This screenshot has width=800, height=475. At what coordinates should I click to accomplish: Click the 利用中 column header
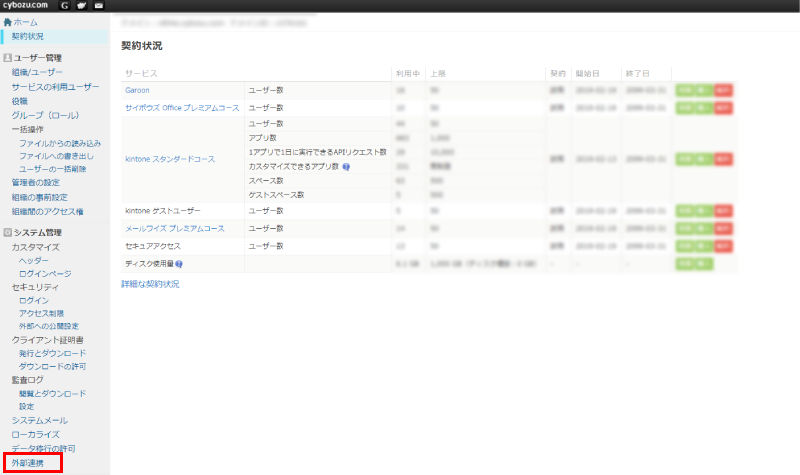[x=408, y=73]
